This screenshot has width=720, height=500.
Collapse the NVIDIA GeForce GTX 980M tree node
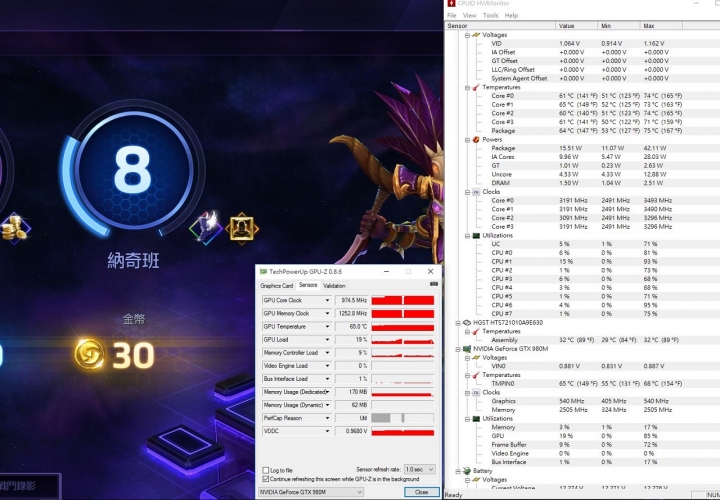(x=458, y=349)
